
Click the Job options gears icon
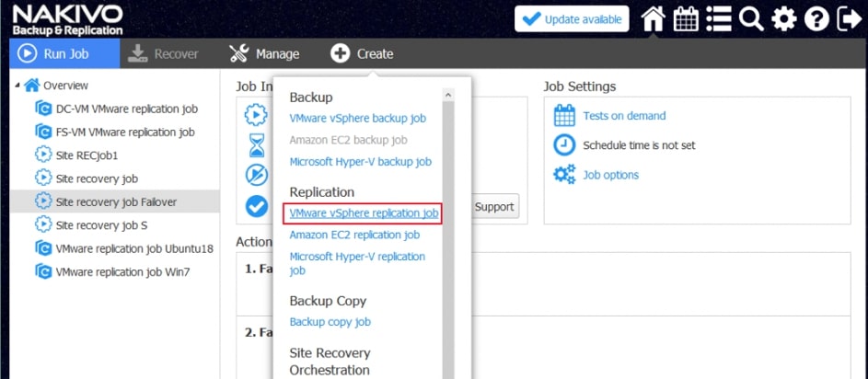pyautogui.click(x=564, y=175)
